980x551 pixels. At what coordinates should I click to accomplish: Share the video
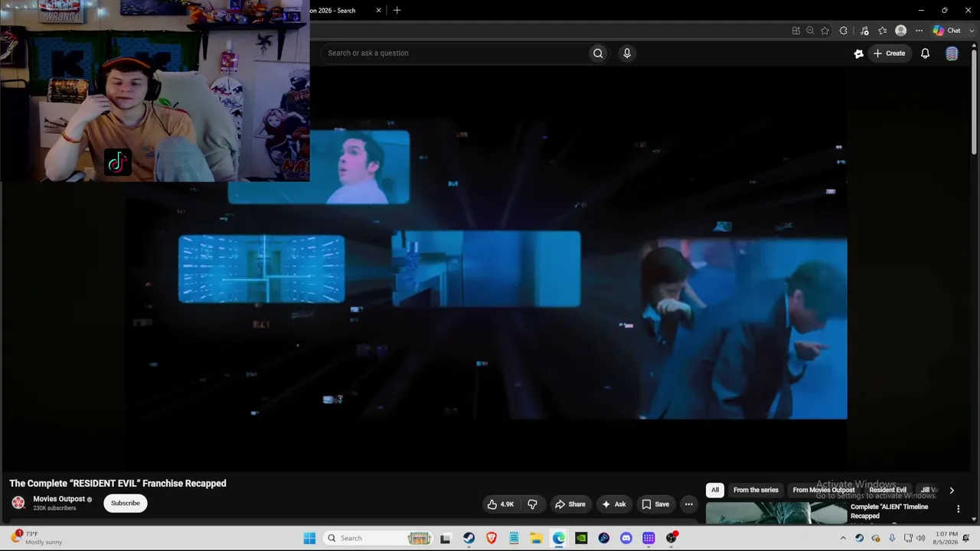(570, 504)
